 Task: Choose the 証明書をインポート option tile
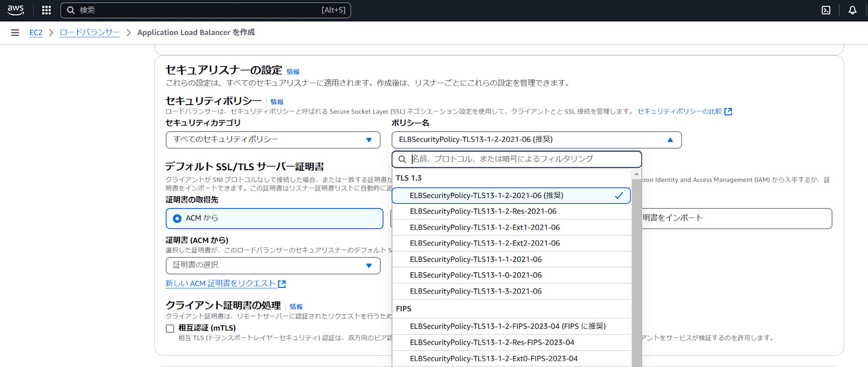(736, 218)
